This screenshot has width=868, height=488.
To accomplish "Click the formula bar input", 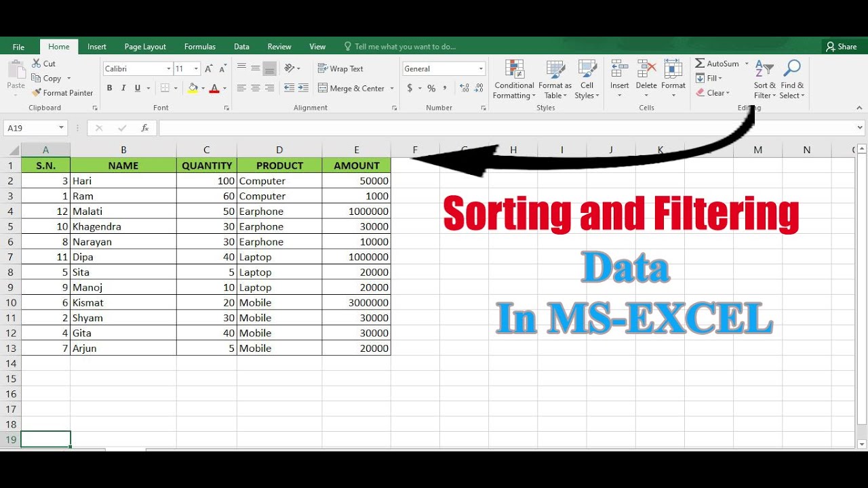I will coord(507,128).
